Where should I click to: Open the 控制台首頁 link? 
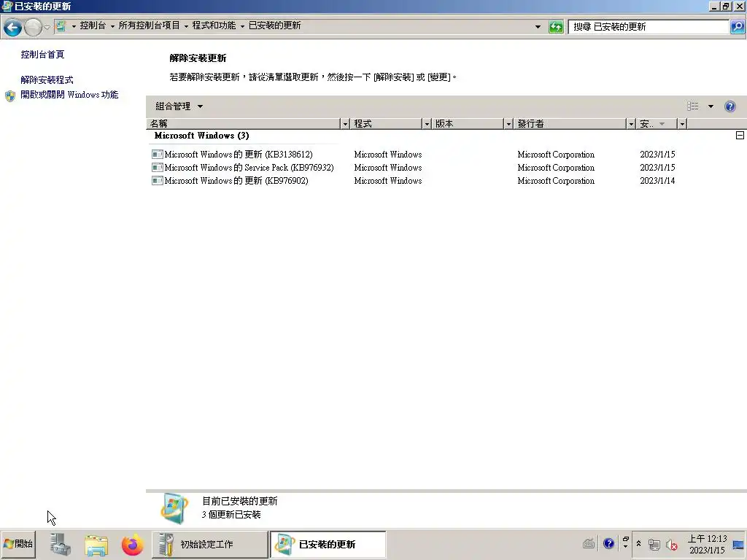[x=42, y=54]
